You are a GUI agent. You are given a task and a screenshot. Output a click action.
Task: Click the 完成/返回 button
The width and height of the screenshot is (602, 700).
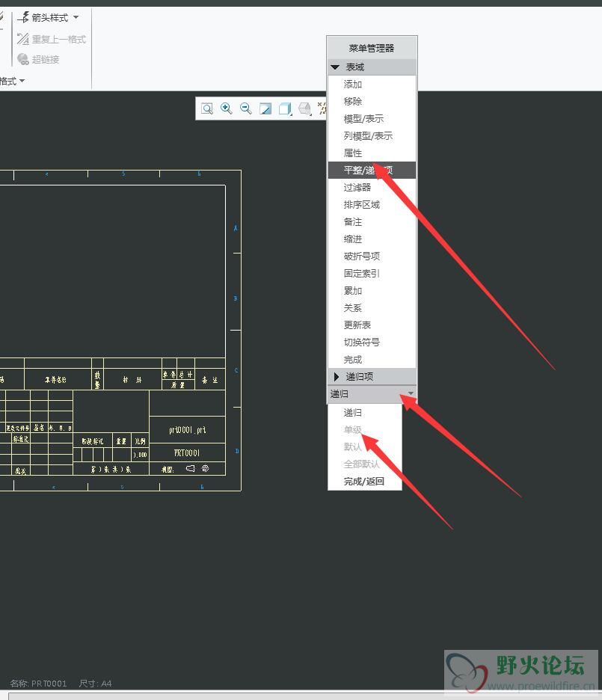click(363, 482)
